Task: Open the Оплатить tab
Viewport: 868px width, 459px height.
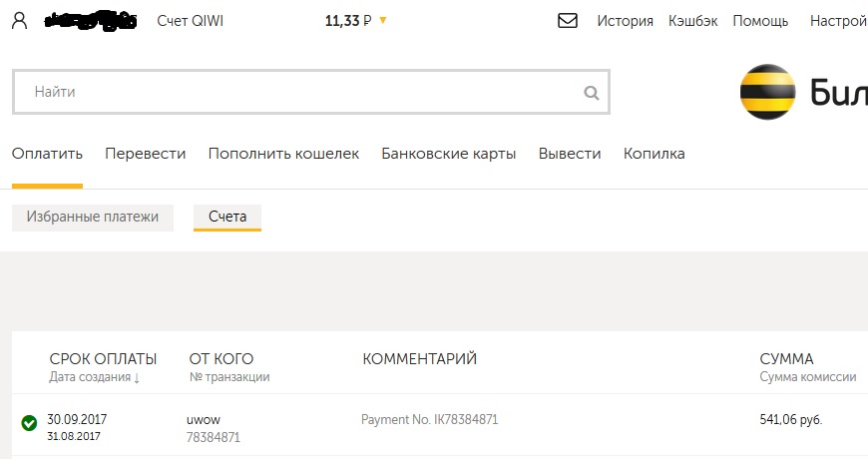Action: pyautogui.click(x=47, y=154)
